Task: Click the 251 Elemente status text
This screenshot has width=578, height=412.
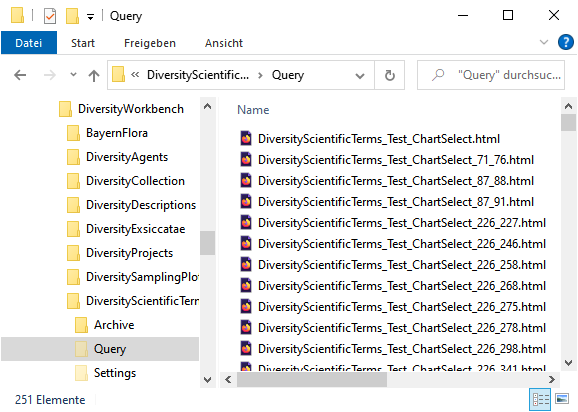Action: click(50, 400)
